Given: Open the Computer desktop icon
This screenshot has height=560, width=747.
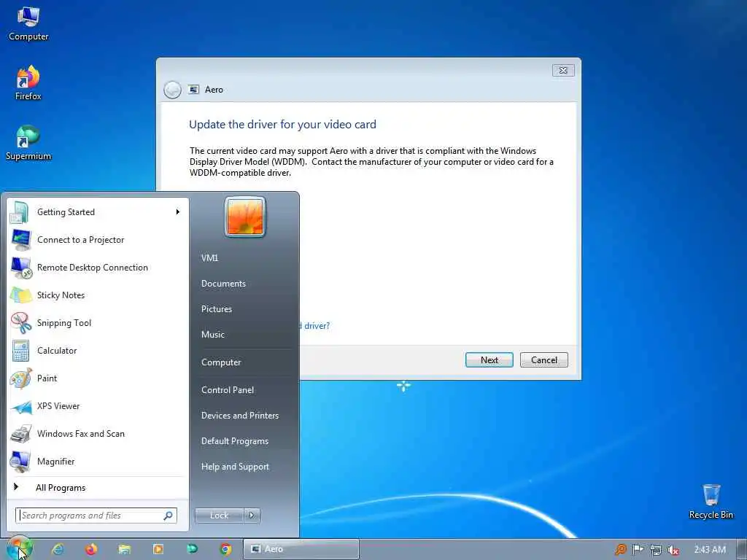Looking at the screenshot, I should pyautogui.click(x=28, y=24).
